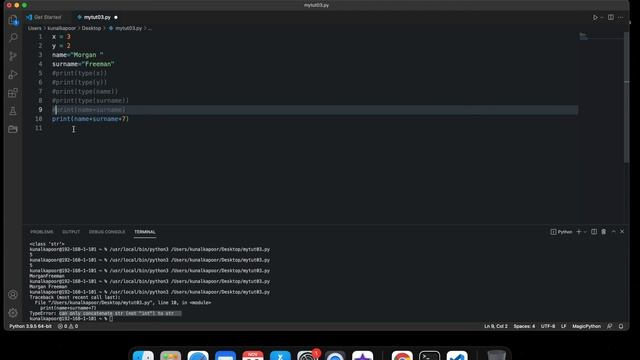Screen dimensions: 640x360
Task: Click 'Morgan Freeman' output in terminal
Action: [x=48, y=287]
